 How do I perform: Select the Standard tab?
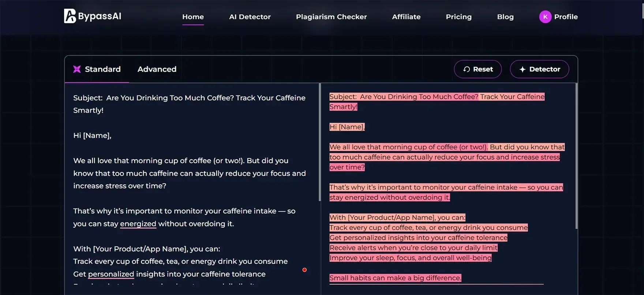click(x=102, y=69)
